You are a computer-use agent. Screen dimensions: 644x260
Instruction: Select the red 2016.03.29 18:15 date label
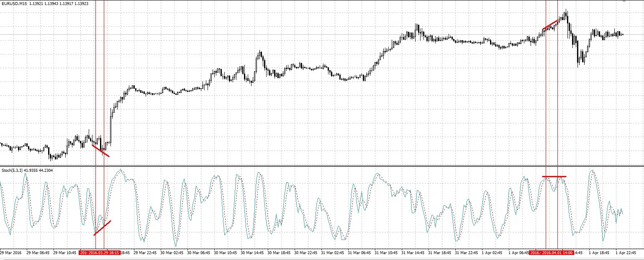tap(104, 253)
